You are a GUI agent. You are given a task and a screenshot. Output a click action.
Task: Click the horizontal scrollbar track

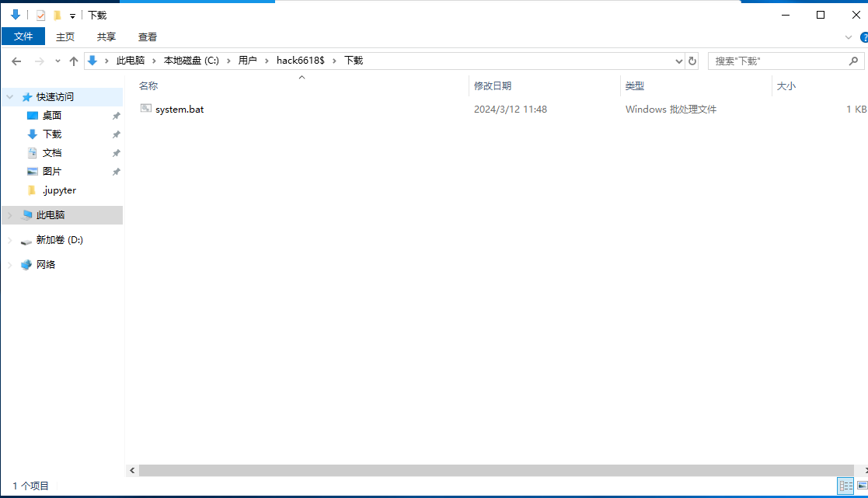pos(497,470)
